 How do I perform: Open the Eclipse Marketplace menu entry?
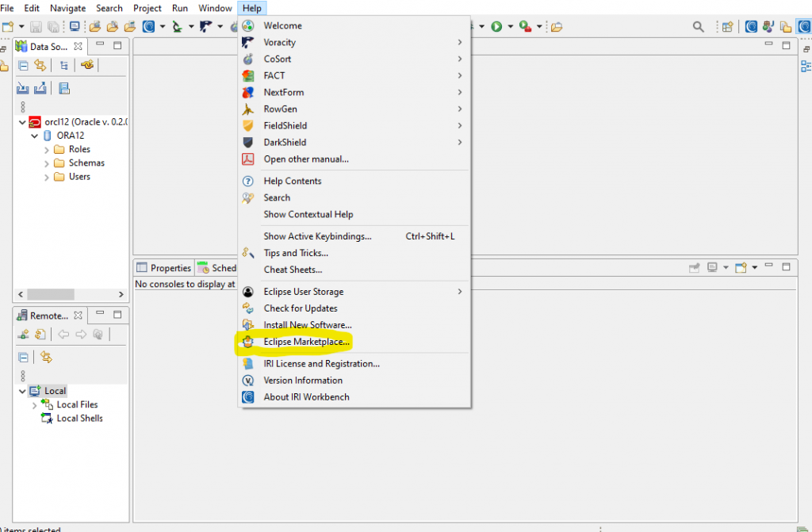(306, 342)
